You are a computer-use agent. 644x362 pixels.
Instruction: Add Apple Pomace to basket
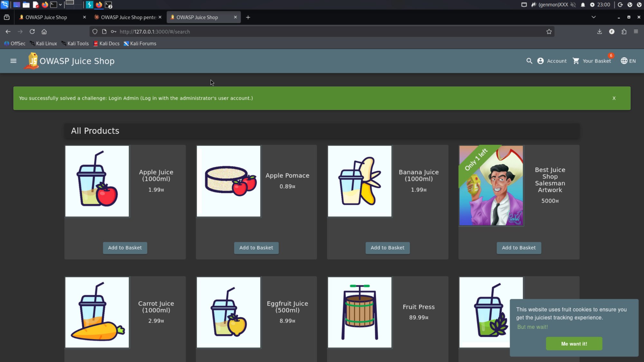(256, 248)
